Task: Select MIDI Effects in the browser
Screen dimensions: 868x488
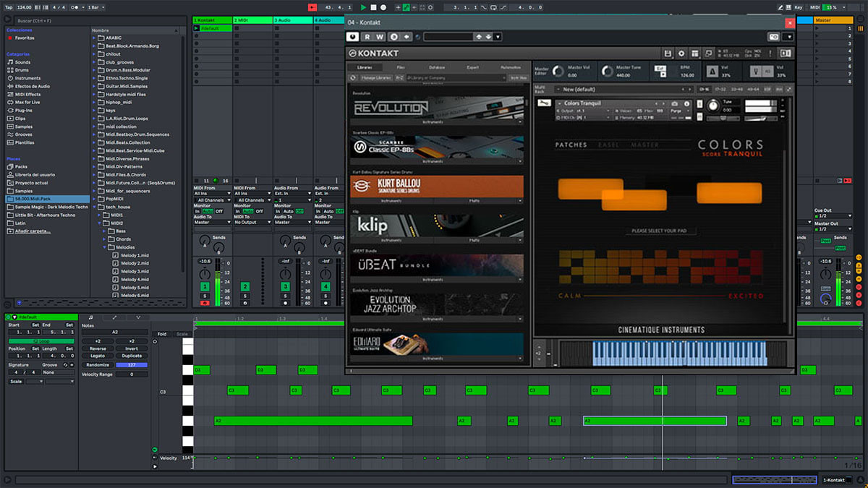Action: [x=27, y=94]
